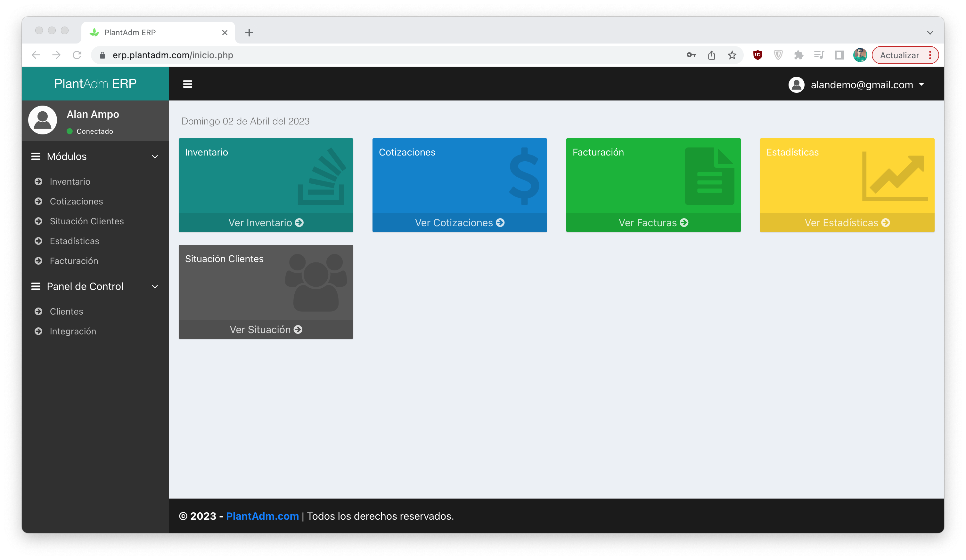Open Integración from the sidebar
Image resolution: width=966 pixels, height=560 pixels.
click(73, 331)
